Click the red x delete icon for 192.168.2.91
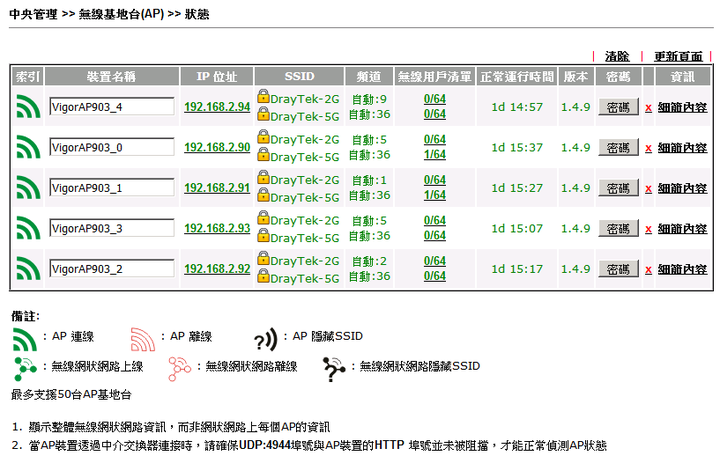The height and width of the screenshot is (456, 720). [648, 189]
